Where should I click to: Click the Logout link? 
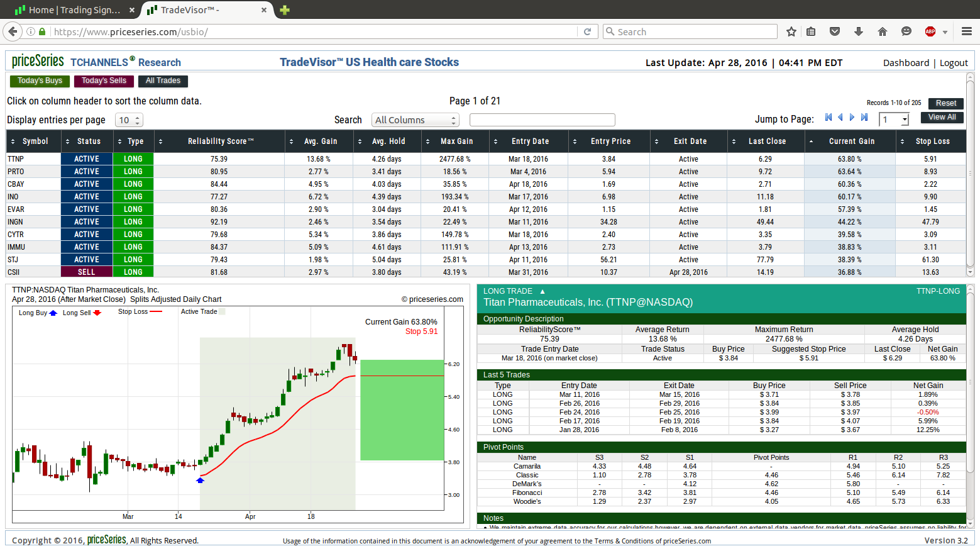[954, 63]
